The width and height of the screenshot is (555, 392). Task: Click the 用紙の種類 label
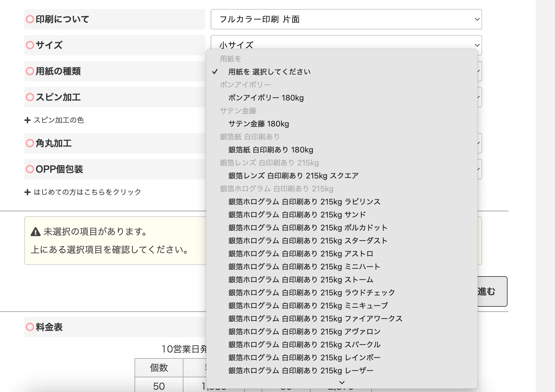[58, 71]
